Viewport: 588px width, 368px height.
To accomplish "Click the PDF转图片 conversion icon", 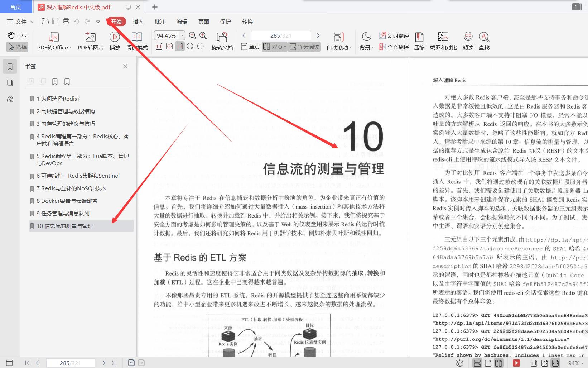I will tap(90, 40).
